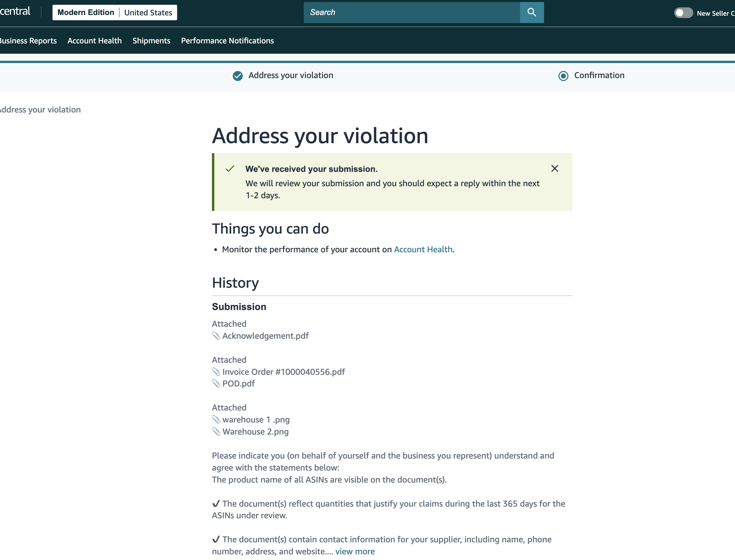
Task: Click checkmark before quantities statement
Action: click(216, 503)
